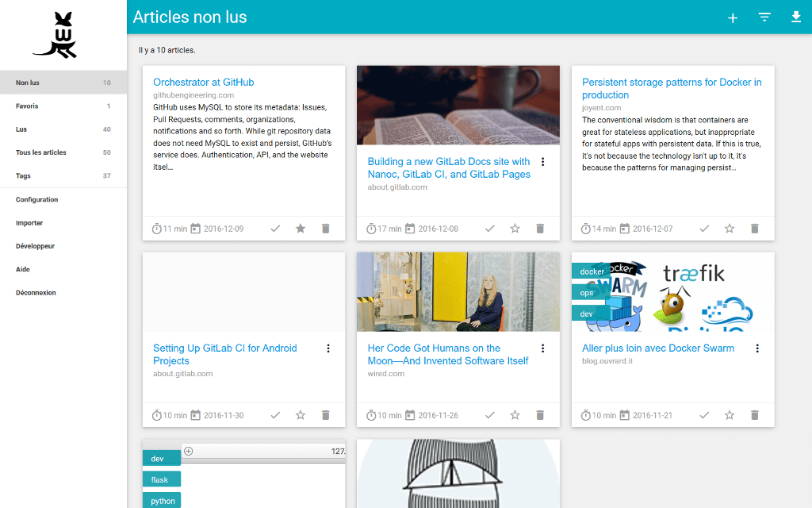Image resolution: width=812 pixels, height=508 pixels.
Task: Open the Persistent storage patterns article link
Action: [x=671, y=88]
